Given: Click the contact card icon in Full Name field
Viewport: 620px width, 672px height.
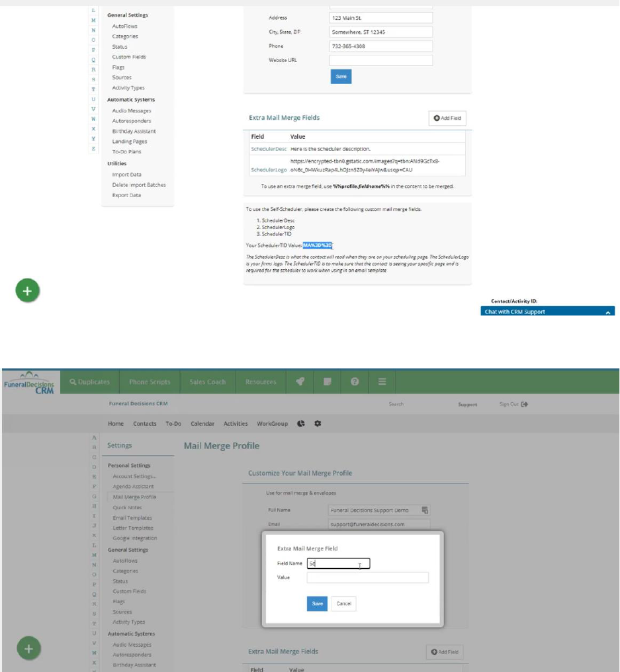Looking at the screenshot, I should 425,510.
